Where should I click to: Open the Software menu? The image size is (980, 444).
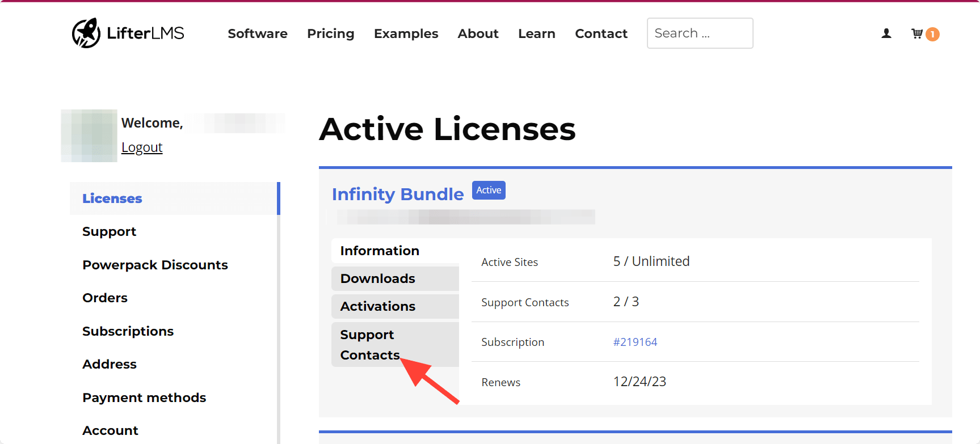click(x=258, y=33)
